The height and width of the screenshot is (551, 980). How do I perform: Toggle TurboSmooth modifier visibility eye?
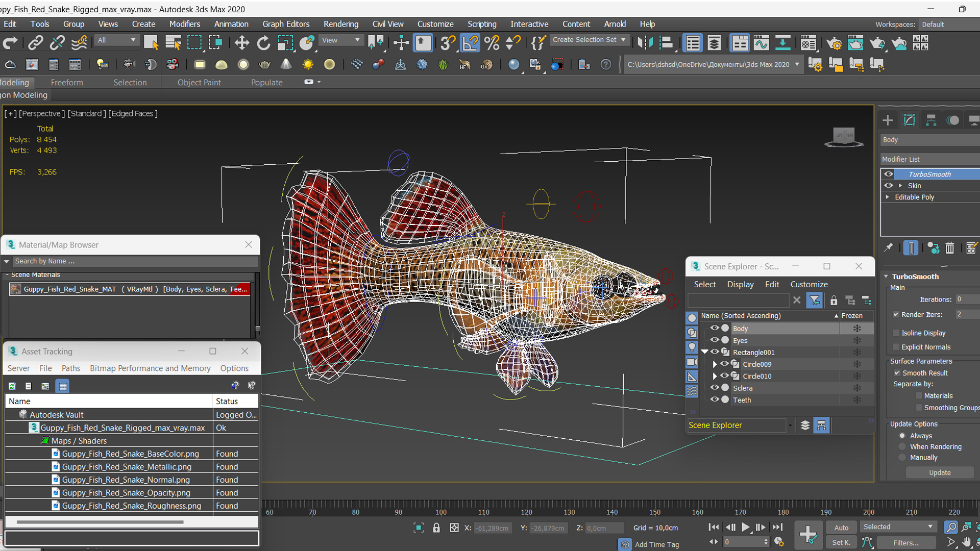889,174
